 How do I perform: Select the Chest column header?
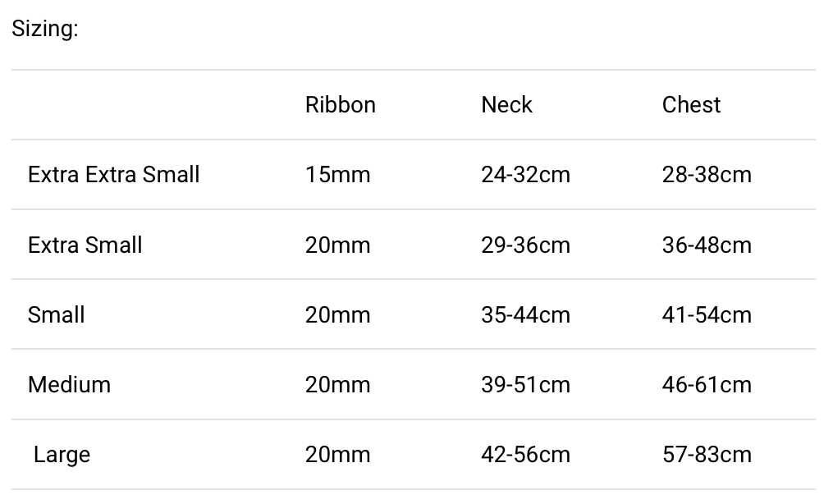(691, 105)
